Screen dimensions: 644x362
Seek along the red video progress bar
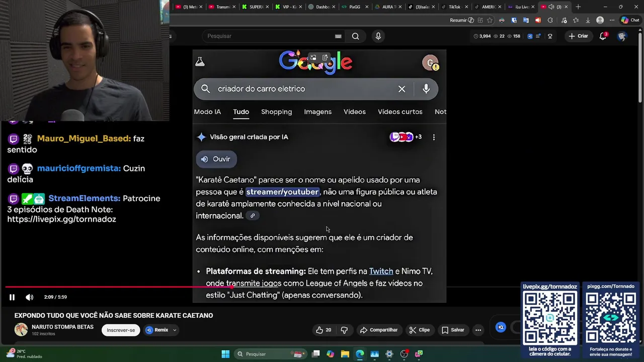[119, 287]
